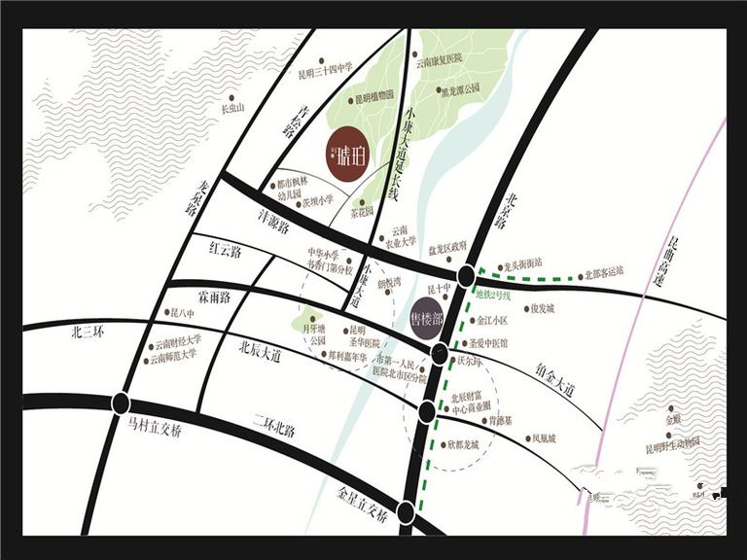The image size is (747, 560).
Task: Click the 龙头街站 metro station marker
Action: tap(498, 265)
